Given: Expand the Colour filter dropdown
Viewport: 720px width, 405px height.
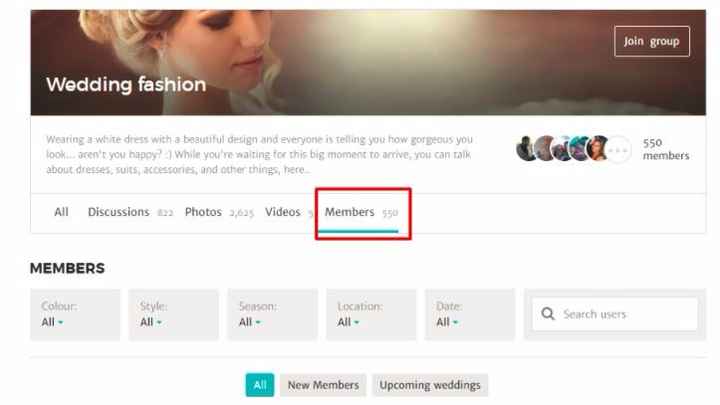Looking at the screenshot, I should click(x=75, y=314).
